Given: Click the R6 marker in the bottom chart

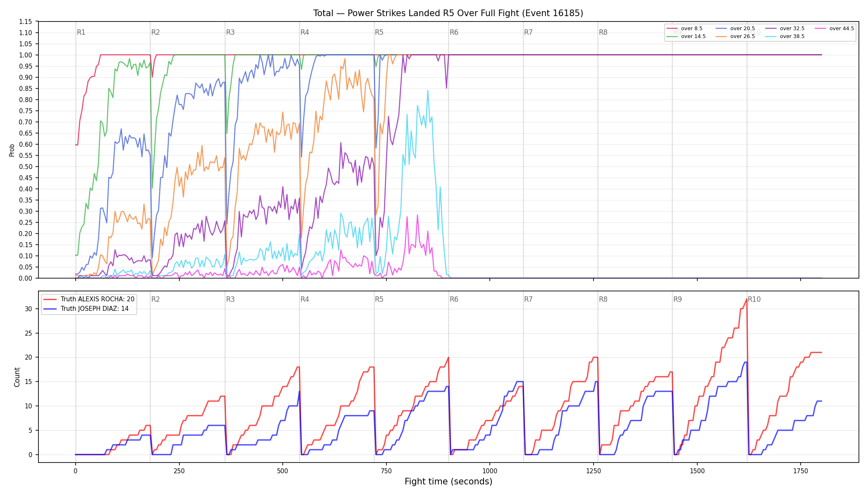Looking at the screenshot, I should click(x=454, y=299).
